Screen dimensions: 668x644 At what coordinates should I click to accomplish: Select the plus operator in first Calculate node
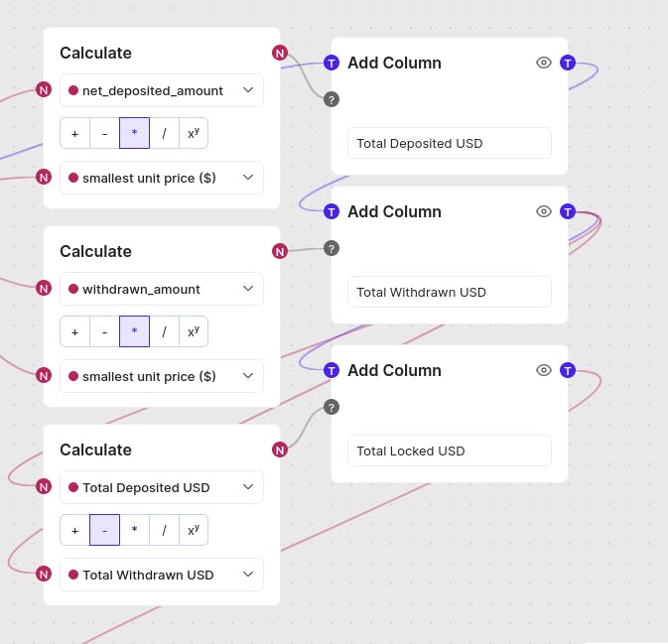click(75, 133)
